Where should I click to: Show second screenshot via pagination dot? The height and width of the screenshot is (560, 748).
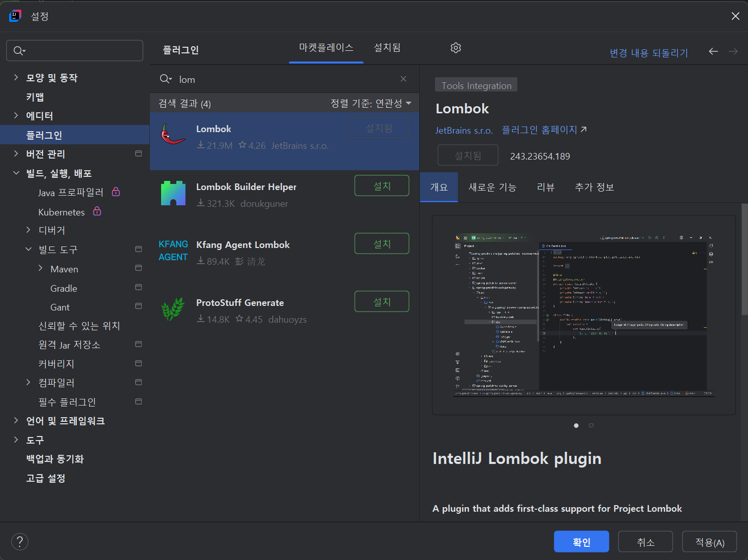591,425
